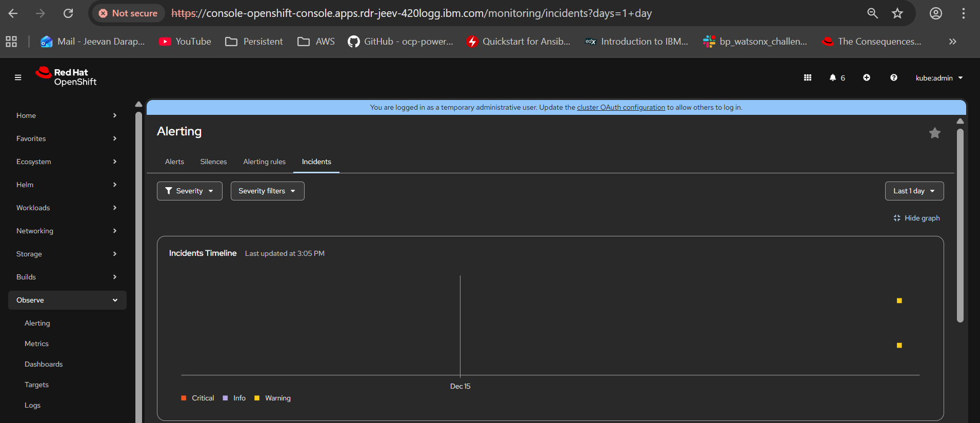This screenshot has height=423, width=980.
Task: Open the bp_watsonx_challenge Slack bookmark
Action: point(755,42)
